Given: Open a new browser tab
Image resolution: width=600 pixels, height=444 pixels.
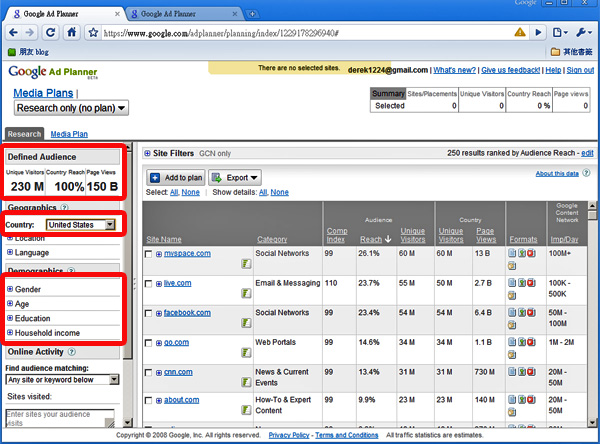Looking at the screenshot, I should click(252, 14).
